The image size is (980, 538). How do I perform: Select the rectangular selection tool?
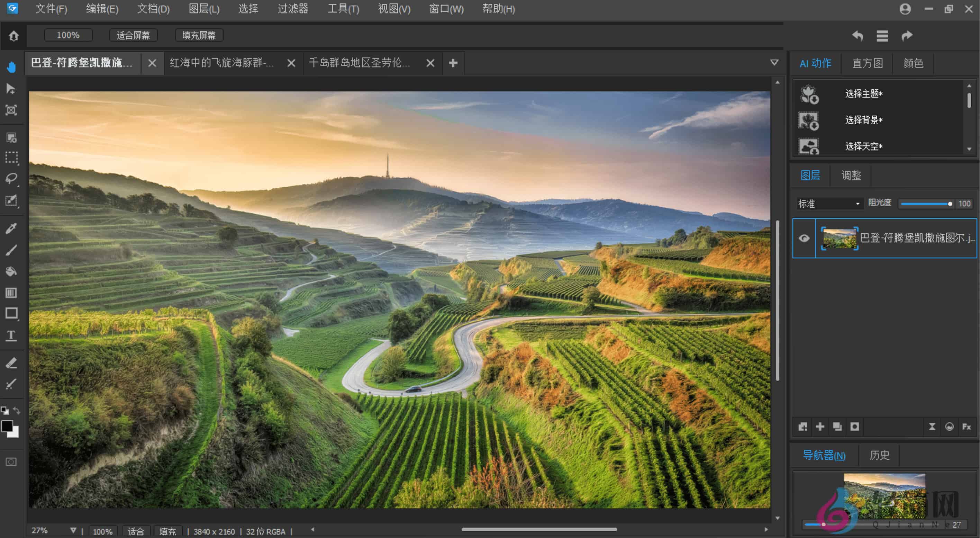tap(11, 158)
